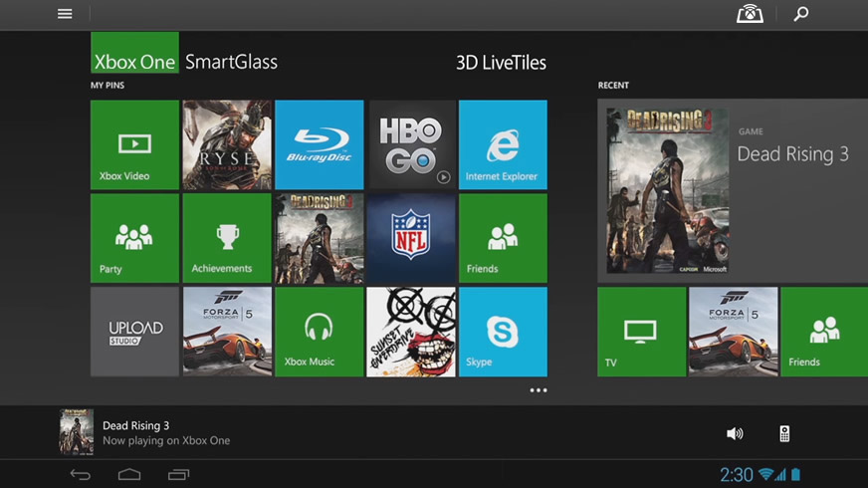
Task: Click the 3D LiveTiles heading
Action: tap(501, 63)
